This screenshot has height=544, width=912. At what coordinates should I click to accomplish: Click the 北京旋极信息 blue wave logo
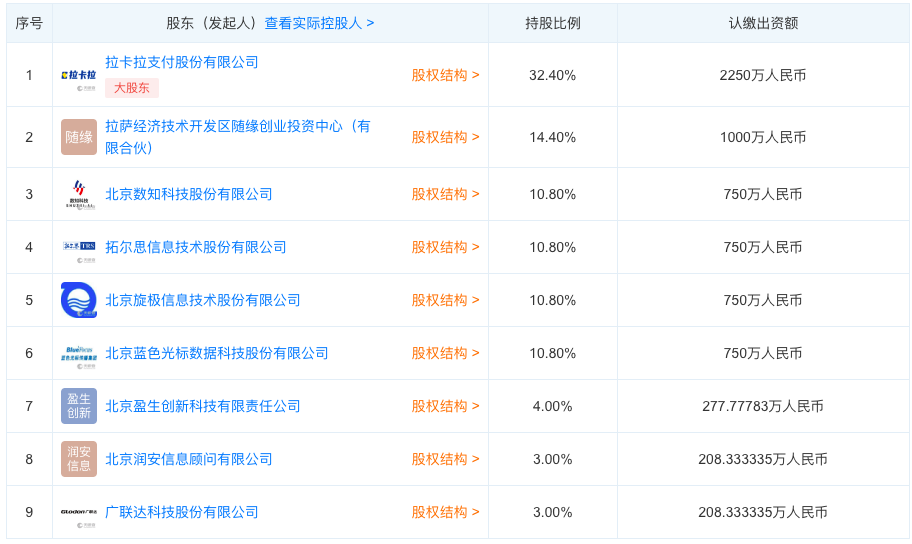79,300
